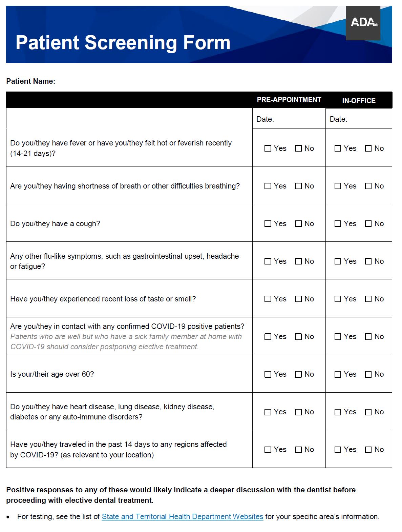
Task: Mark in-office No for traveled past 14 days
Action: (x=368, y=450)
